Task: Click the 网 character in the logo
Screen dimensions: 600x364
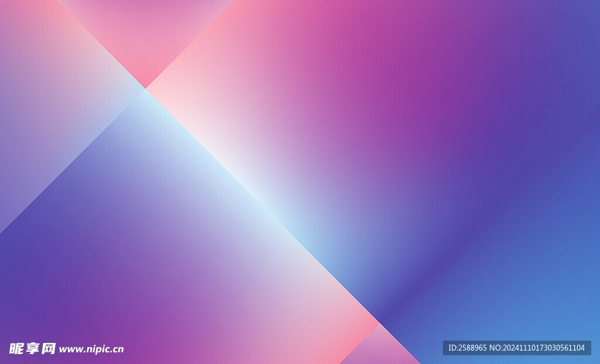Action: coord(49,349)
